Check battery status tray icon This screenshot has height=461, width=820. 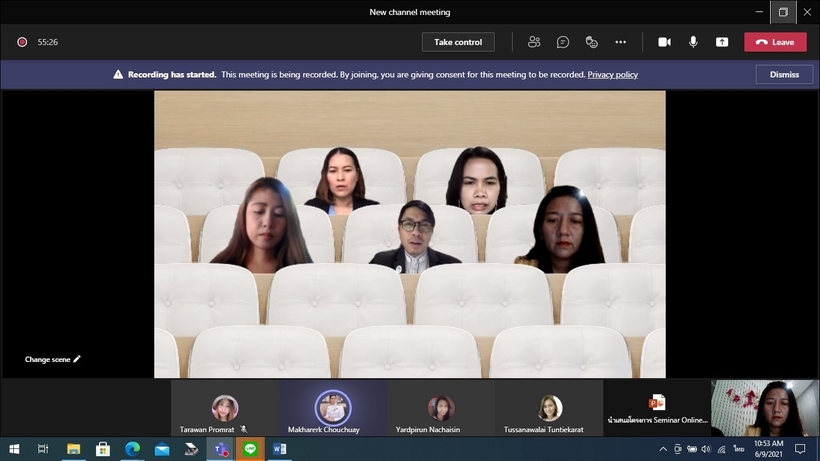pyautogui.click(x=692, y=449)
